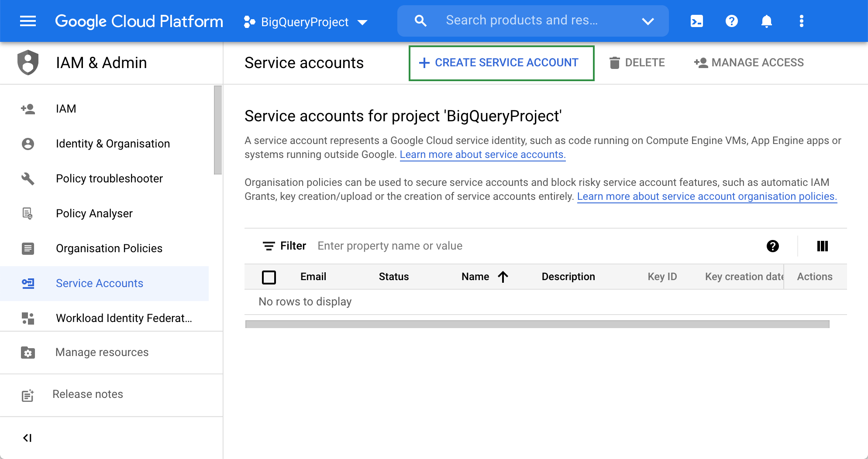View notifications via bell icon

(x=767, y=21)
